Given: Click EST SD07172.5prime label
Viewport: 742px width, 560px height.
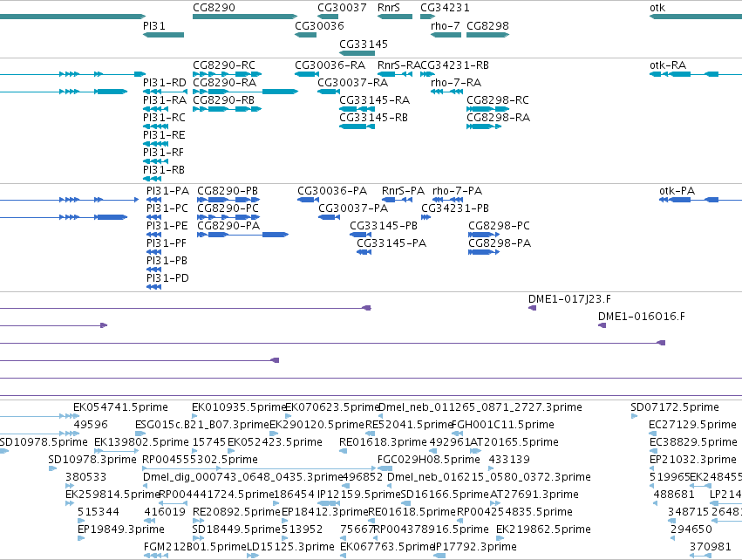Looking at the screenshot, I should pyautogui.click(x=675, y=407).
